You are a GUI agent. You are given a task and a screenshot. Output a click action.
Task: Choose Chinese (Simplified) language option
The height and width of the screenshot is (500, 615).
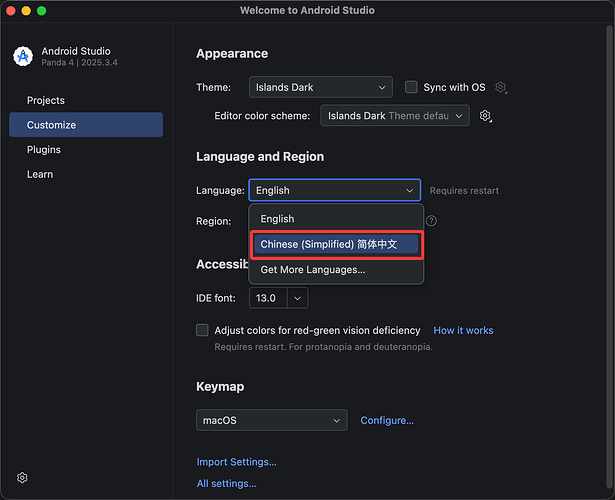click(x=336, y=244)
